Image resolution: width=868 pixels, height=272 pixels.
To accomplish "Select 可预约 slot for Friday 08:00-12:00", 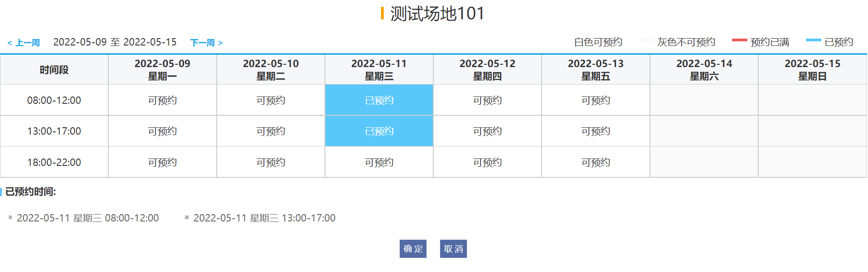I will (x=595, y=100).
